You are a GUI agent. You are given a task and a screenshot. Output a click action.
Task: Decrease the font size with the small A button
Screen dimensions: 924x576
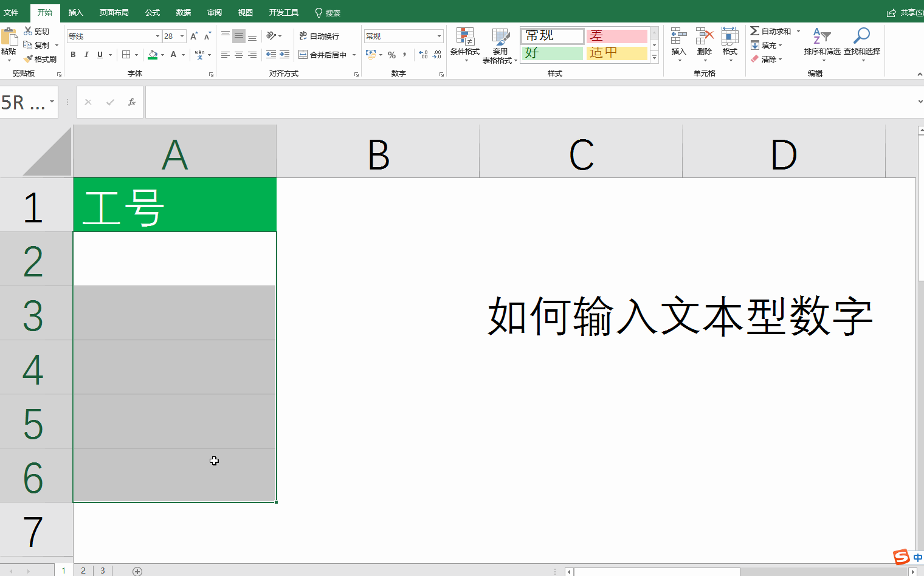pos(207,36)
